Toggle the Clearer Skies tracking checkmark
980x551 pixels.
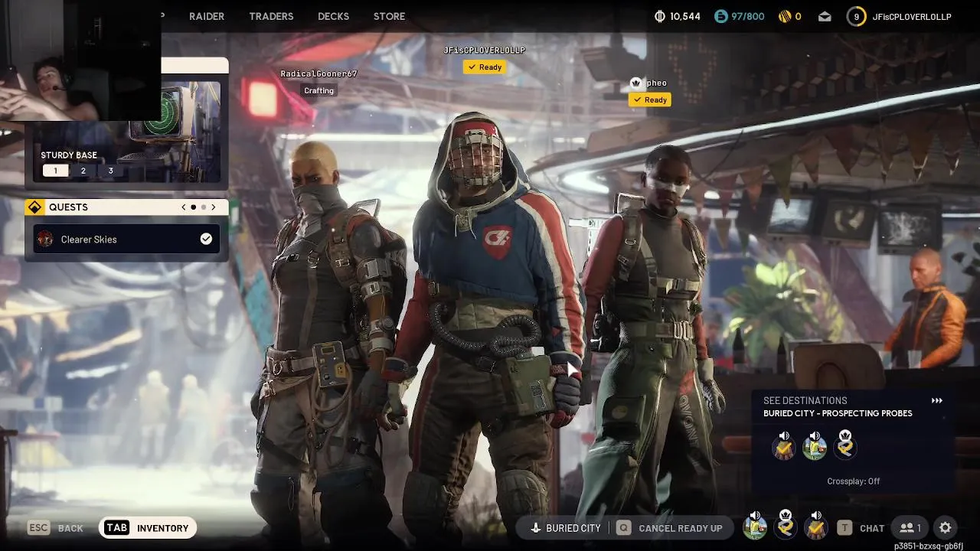pos(206,240)
